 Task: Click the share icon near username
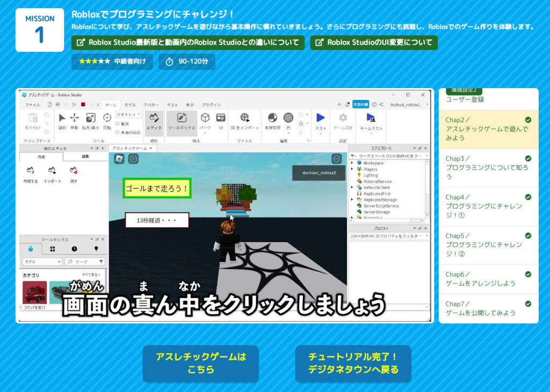click(x=381, y=105)
